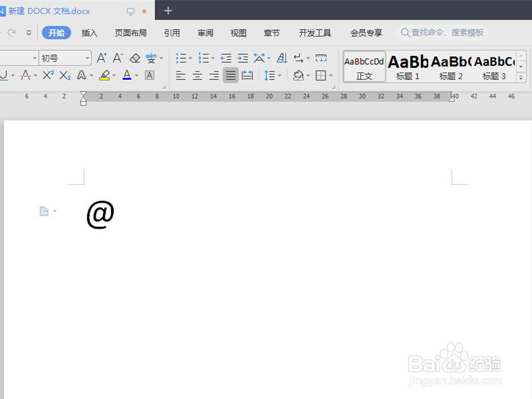Open the 会员专享 tab
This screenshot has height=399, width=532.
click(x=366, y=33)
